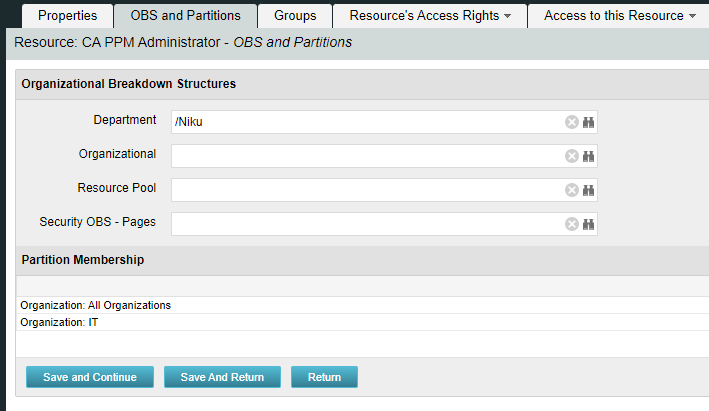709x411 pixels.
Task: Select the OBS and Partitions tab
Action: point(185,16)
